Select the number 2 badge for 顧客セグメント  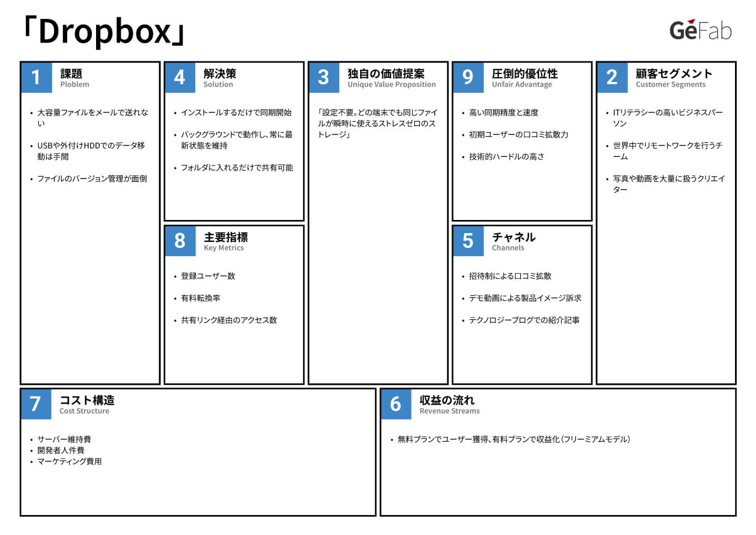tap(612, 78)
